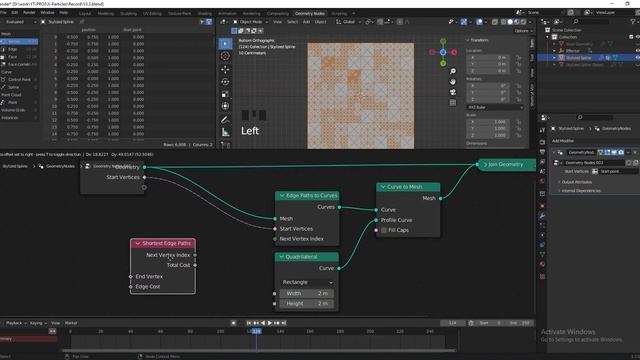Toggle lock on Location X field
The image size is (640, 360).
click(519, 58)
